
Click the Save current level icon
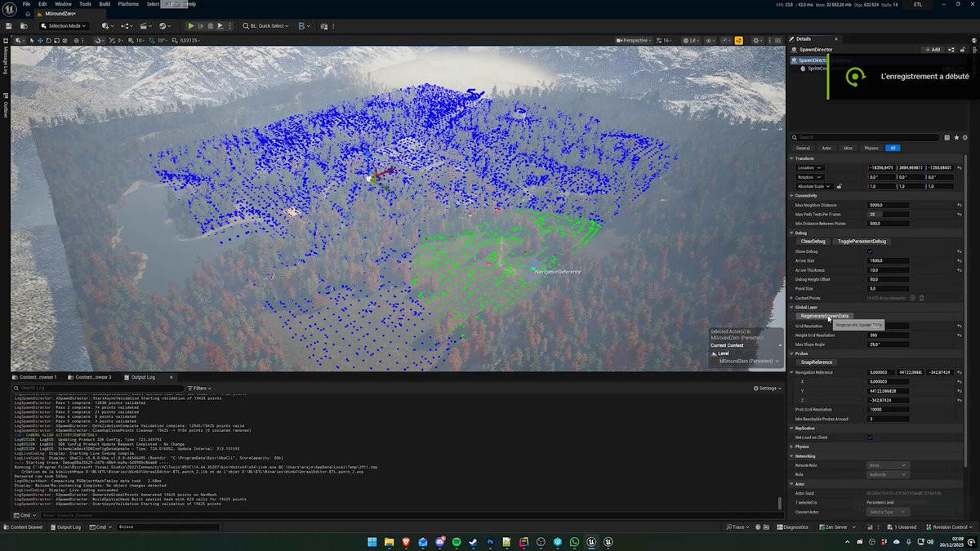pos(9,26)
